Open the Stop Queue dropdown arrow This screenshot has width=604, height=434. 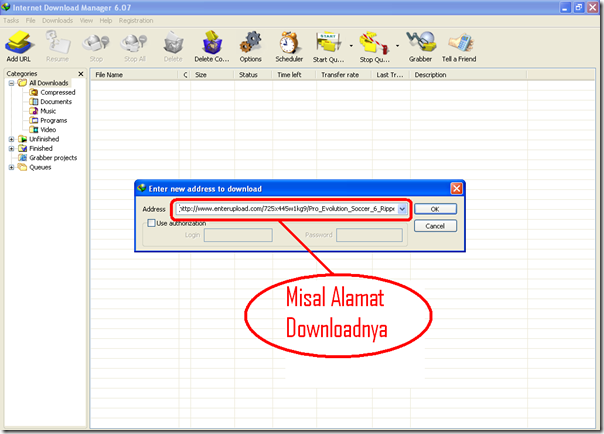point(397,46)
